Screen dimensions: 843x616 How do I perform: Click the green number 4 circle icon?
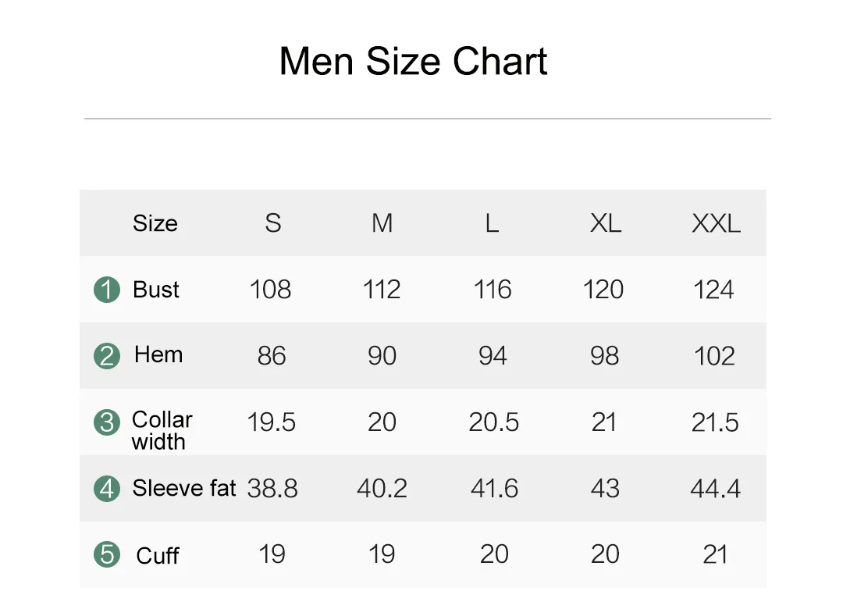(x=107, y=489)
